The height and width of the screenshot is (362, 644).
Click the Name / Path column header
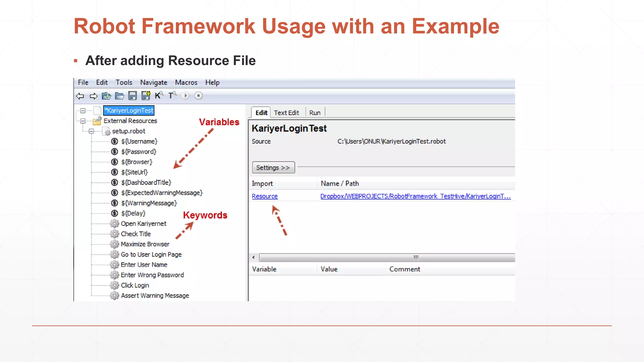coord(416,184)
